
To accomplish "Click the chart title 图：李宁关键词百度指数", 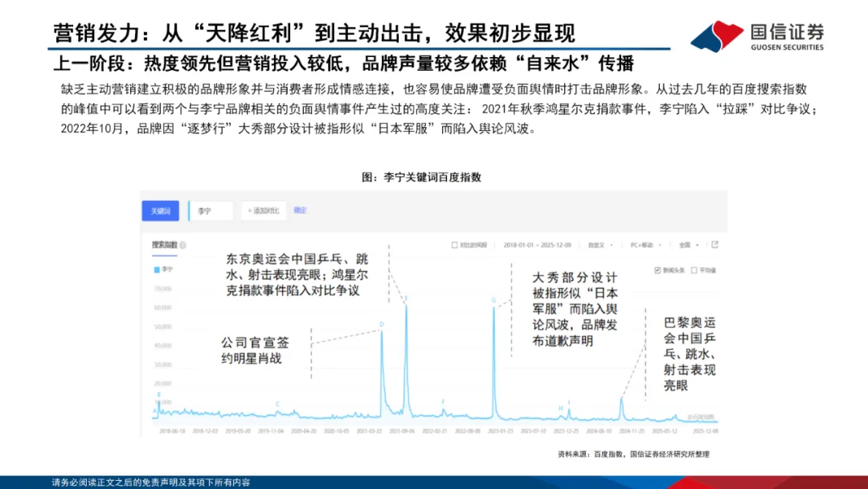I will coord(421,177).
